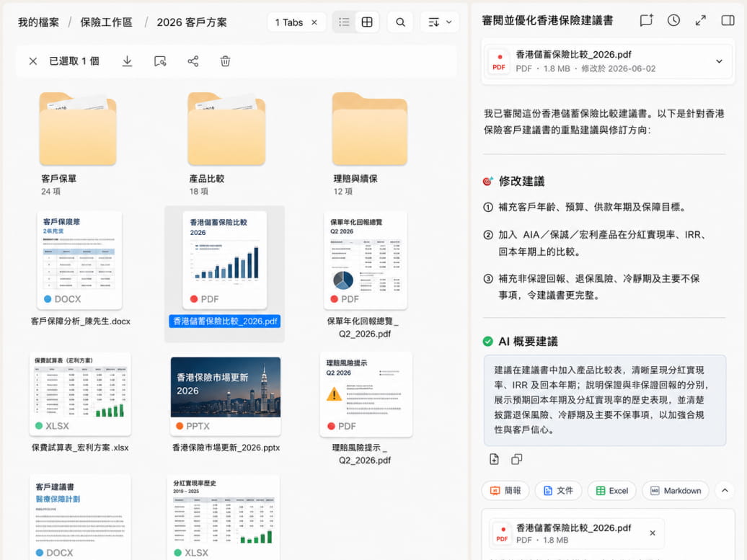Close the 1 Tabs chip
Screen dimensions: 747x560
pos(314,22)
